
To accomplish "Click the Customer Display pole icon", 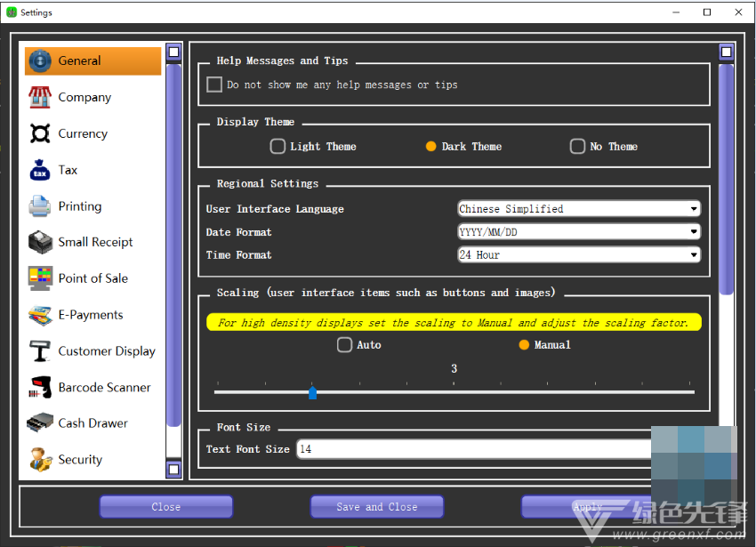I will tap(40, 351).
